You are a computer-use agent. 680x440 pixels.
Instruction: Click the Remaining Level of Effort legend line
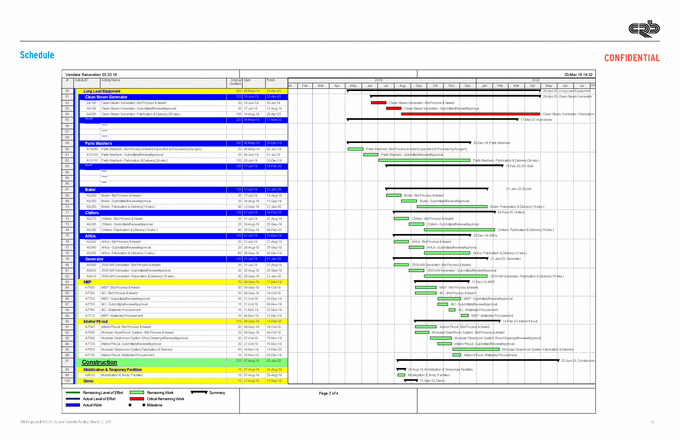click(x=72, y=393)
